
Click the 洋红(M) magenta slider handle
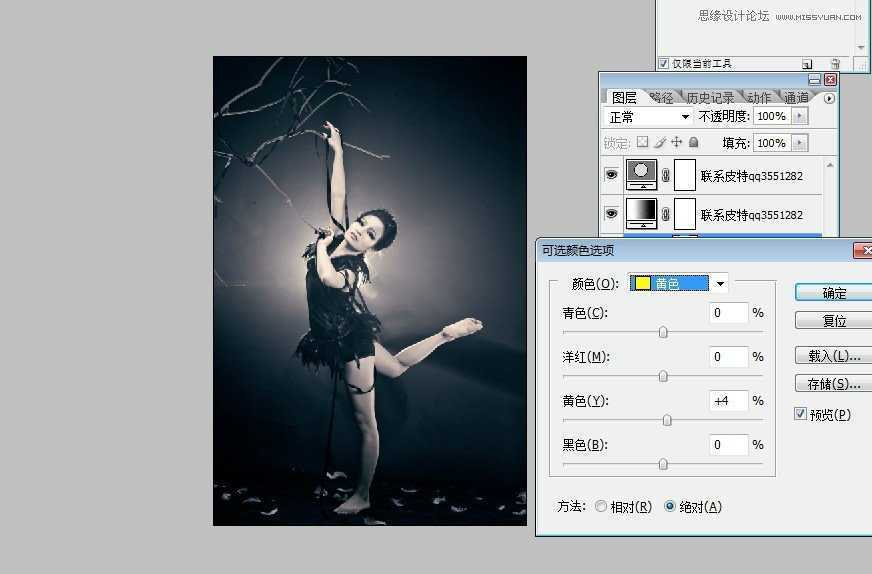(x=663, y=376)
